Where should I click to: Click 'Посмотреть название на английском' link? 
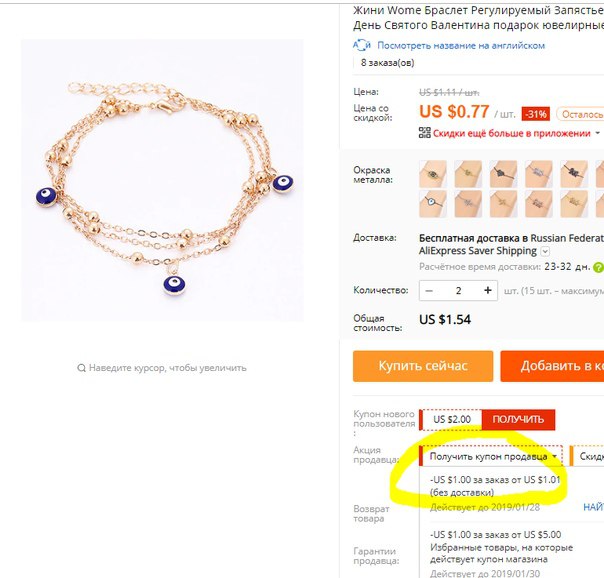pos(461,45)
